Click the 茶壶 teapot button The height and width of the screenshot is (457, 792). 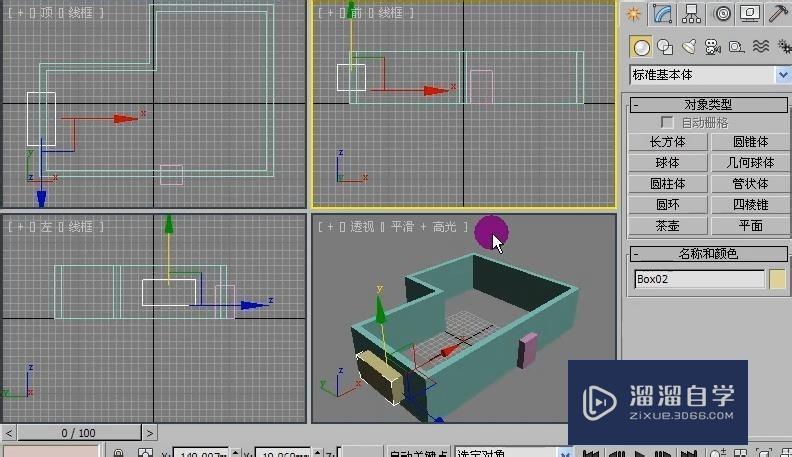point(667,225)
